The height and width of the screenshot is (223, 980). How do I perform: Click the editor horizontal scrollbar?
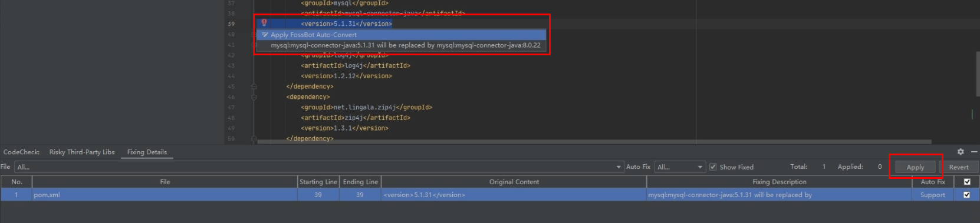(594, 141)
